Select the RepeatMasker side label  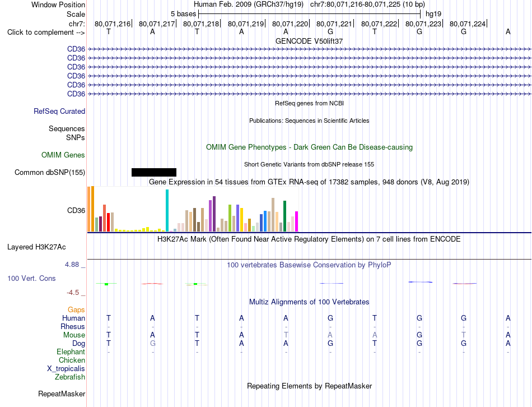pyautogui.click(x=62, y=394)
